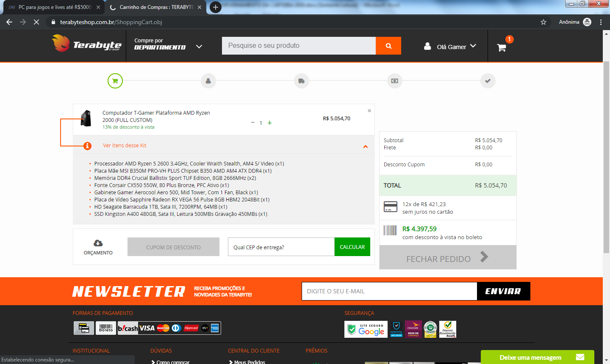
Task: Close the PC para jogos tab
Action: [98, 7]
